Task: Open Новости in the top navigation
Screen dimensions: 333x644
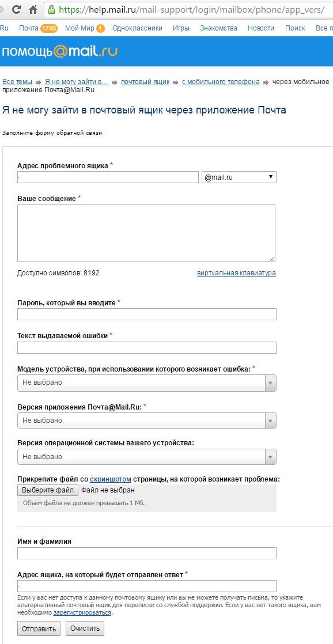Action: point(261,28)
